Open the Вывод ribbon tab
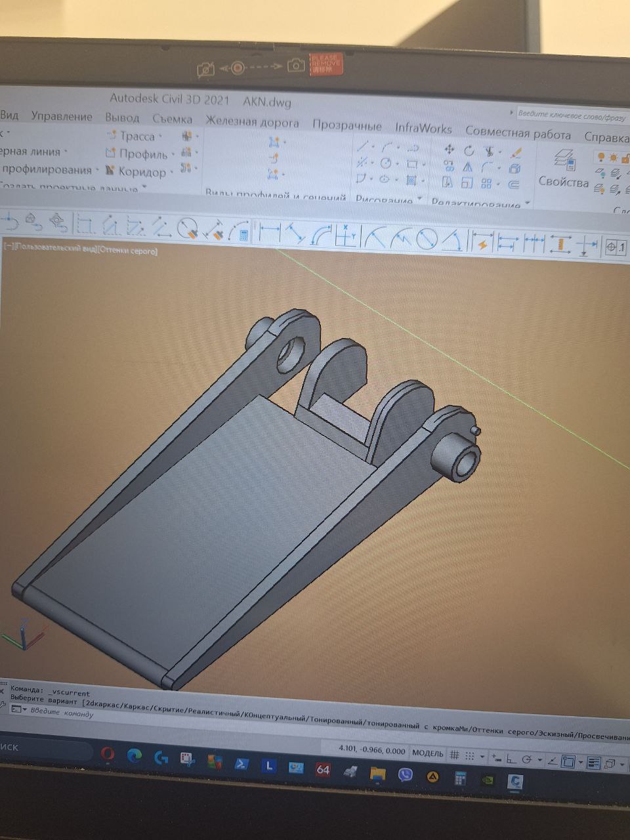 (x=122, y=117)
